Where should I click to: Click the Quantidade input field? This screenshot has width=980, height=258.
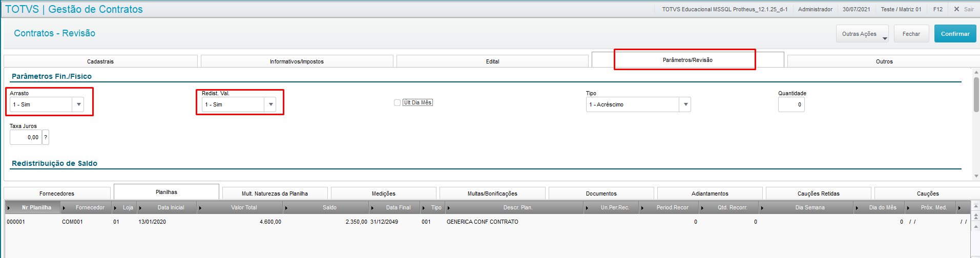point(791,104)
